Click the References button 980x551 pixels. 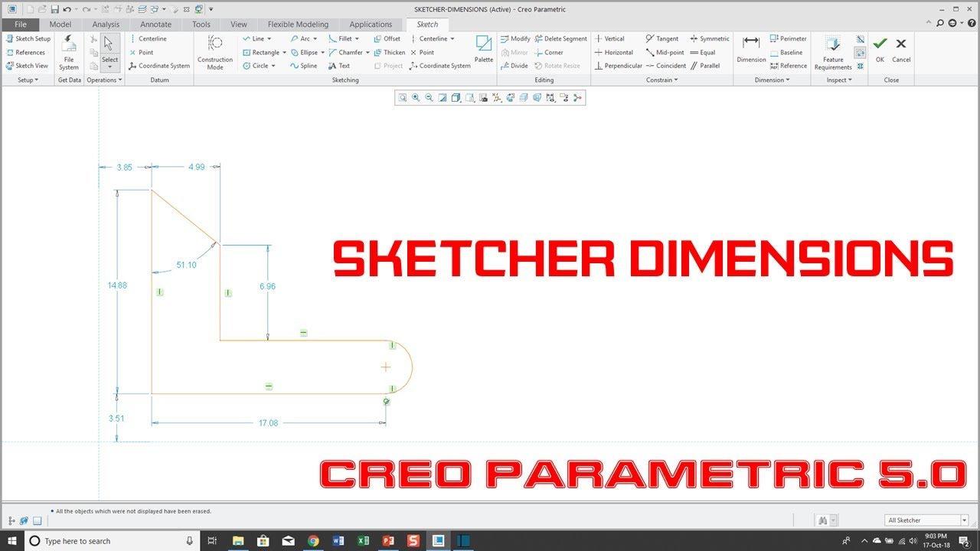point(25,52)
